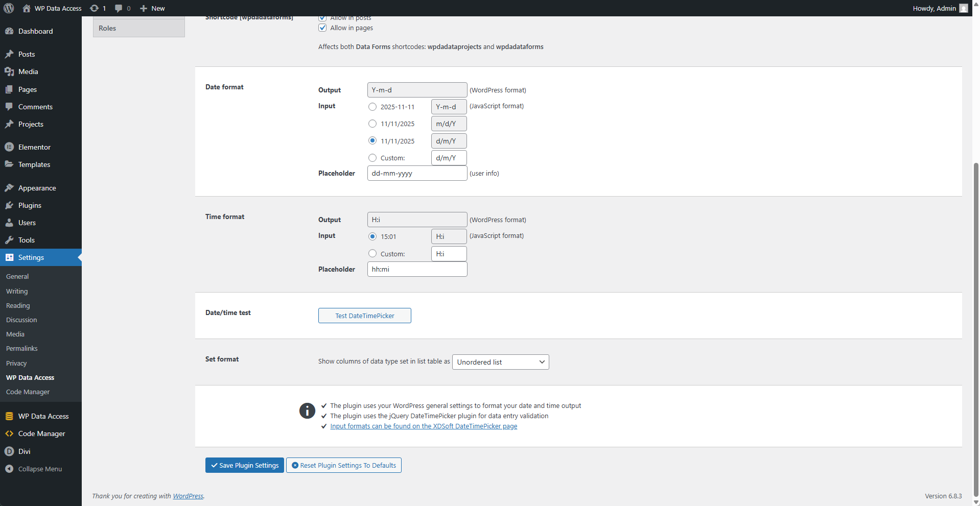Viewport: 980px width, 506px height.
Task: Click the Test DateTimePicker button
Action: (364, 316)
